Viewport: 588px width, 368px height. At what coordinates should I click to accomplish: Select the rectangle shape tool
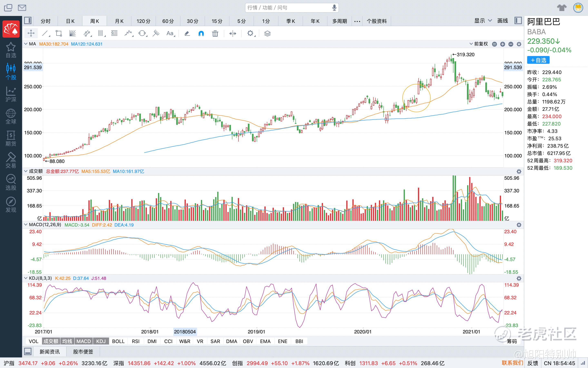59,33
